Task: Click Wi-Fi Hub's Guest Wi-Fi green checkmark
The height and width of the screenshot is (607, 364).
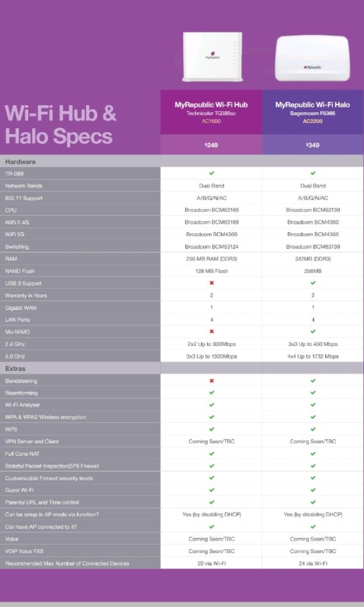Action: pos(211,490)
